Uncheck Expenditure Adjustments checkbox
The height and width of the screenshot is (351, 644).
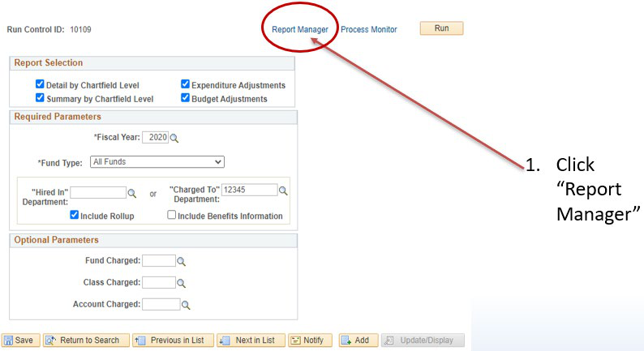[x=185, y=84]
